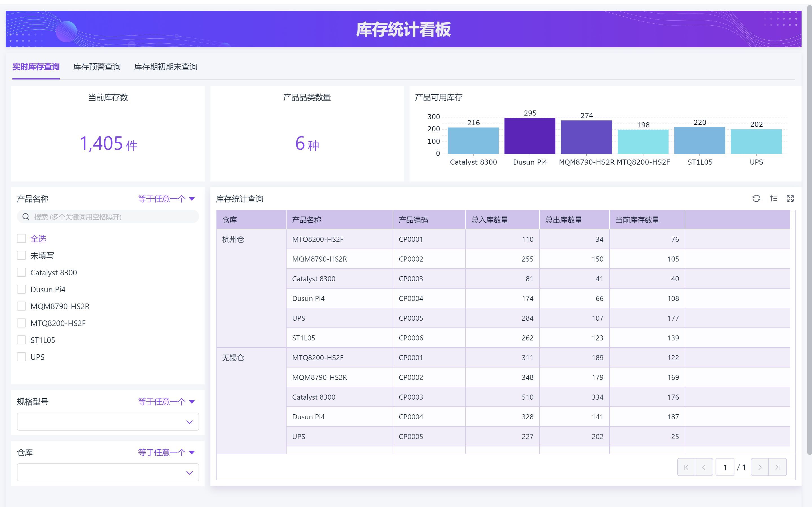The width and height of the screenshot is (812, 507).
Task: Enable the UPS checkbox filter
Action: coord(21,357)
